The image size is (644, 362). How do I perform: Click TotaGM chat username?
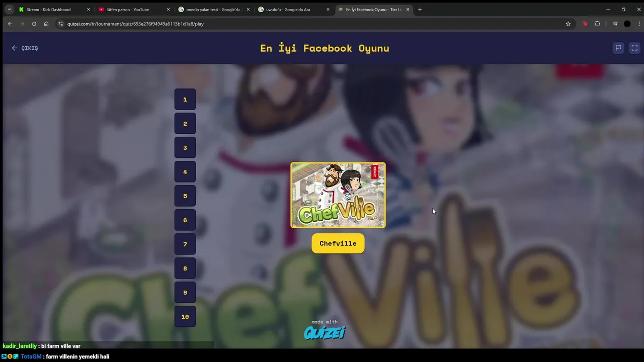pyautogui.click(x=31, y=356)
